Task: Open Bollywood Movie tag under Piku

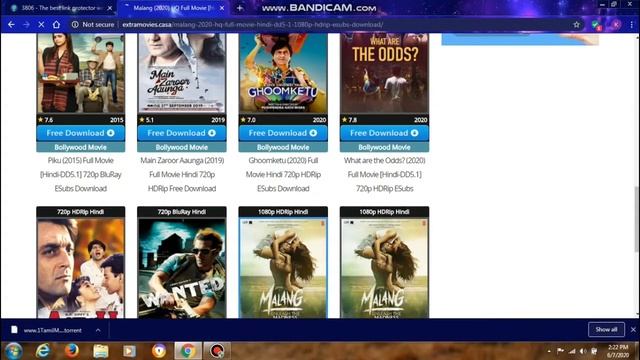Action: coord(80,147)
